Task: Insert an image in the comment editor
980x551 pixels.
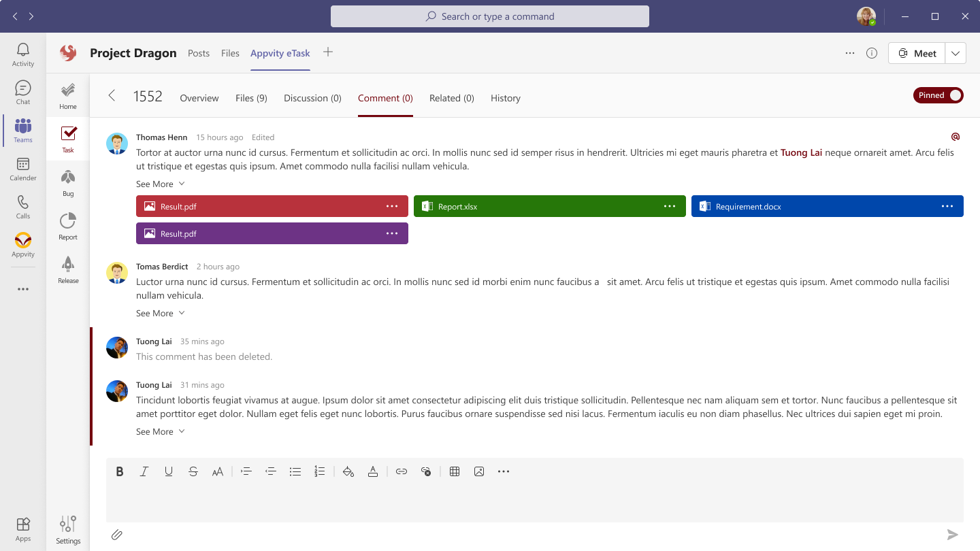Action: click(479, 471)
